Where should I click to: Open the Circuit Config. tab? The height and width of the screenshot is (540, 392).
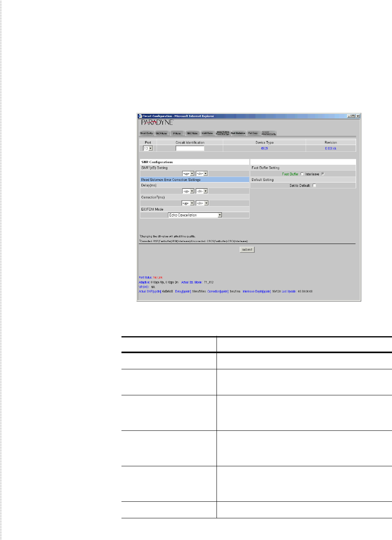pyautogui.click(x=146, y=133)
